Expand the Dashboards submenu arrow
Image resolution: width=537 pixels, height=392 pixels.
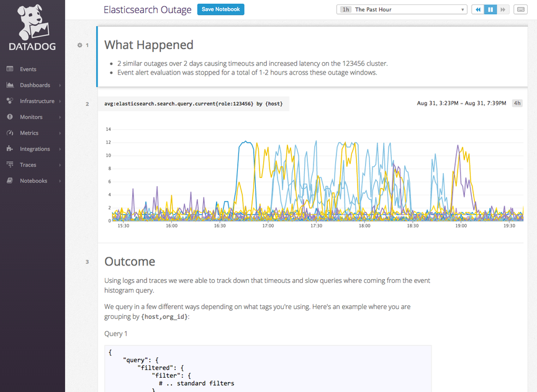pyautogui.click(x=60, y=86)
